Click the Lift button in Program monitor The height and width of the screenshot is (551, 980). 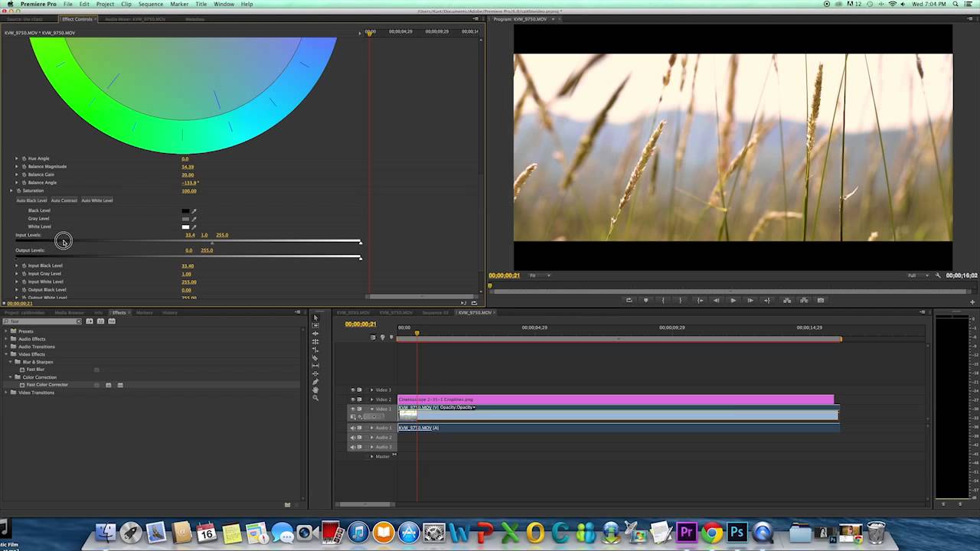tap(786, 300)
